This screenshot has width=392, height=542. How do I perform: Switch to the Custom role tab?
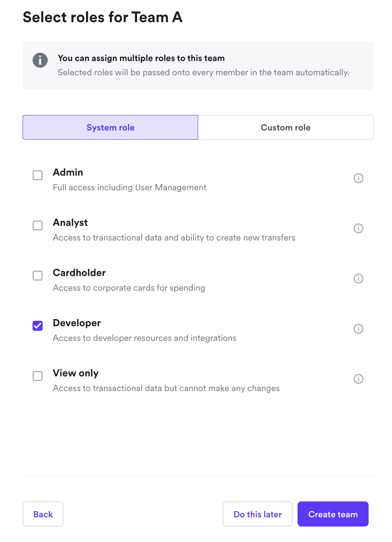coord(285,128)
